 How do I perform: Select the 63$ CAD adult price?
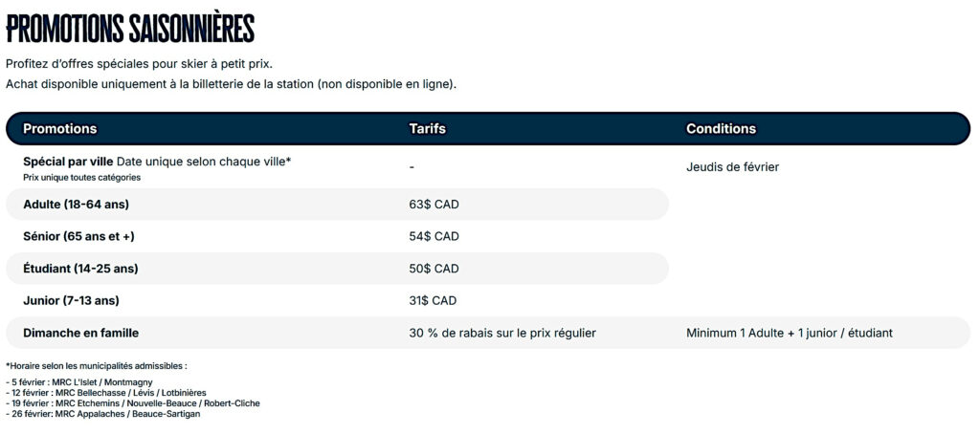point(434,204)
